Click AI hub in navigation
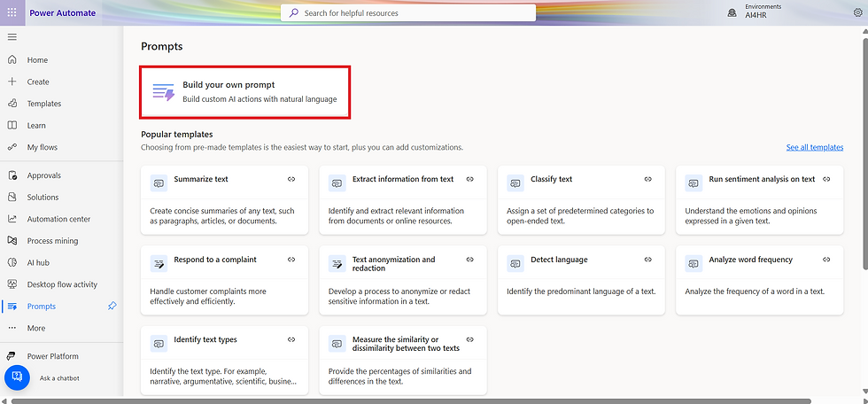The height and width of the screenshot is (404, 868). click(x=61, y=262)
